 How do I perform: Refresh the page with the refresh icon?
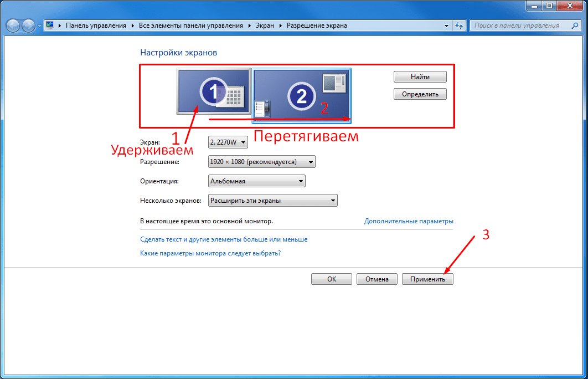tap(459, 25)
